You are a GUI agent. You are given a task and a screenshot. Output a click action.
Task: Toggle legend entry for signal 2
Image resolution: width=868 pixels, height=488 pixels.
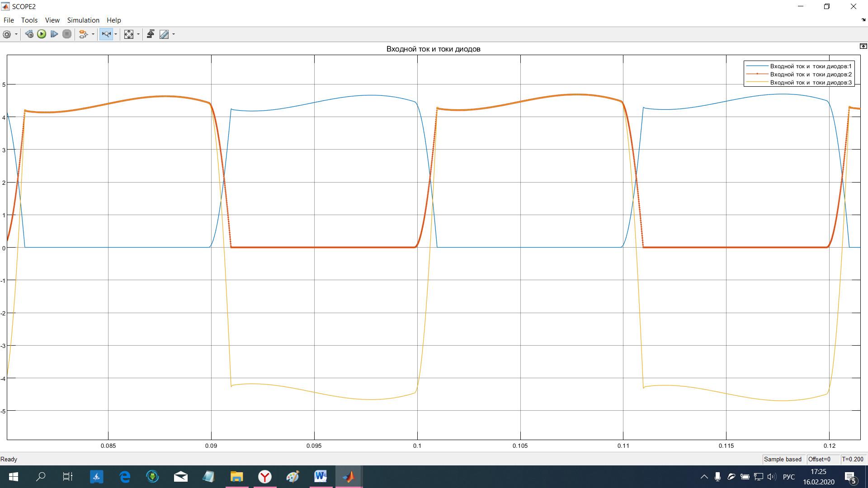click(810, 75)
